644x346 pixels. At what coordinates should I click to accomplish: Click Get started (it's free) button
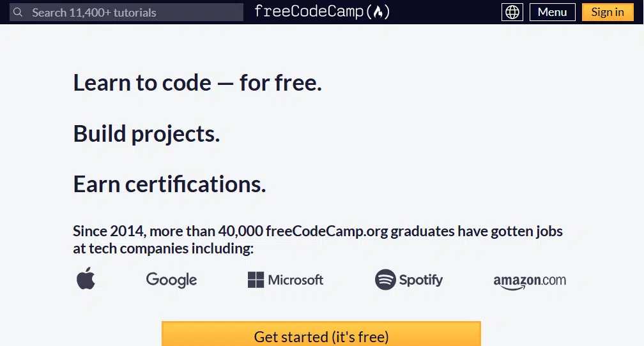321,334
